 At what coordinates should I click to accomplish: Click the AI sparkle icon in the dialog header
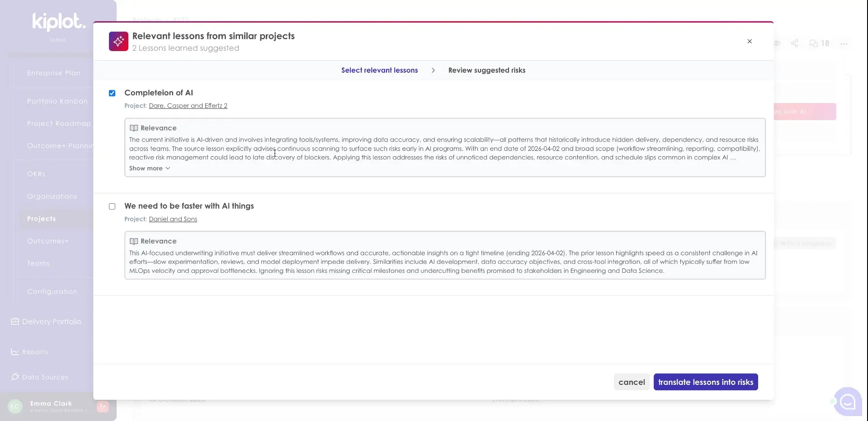(x=118, y=41)
